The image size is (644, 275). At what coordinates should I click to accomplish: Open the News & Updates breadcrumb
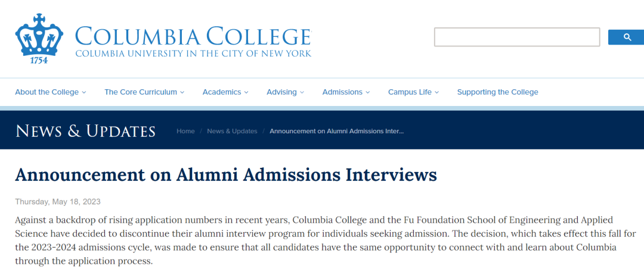[x=232, y=131]
